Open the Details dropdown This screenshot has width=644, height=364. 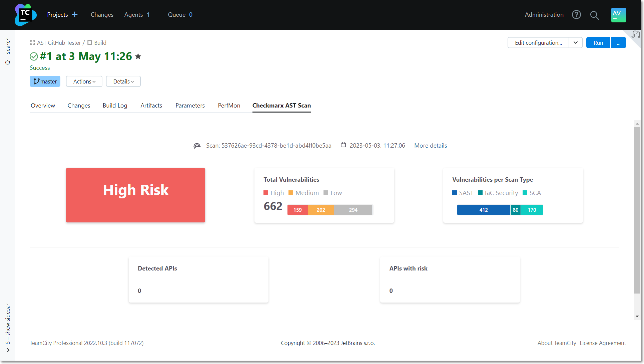[x=123, y=81]
